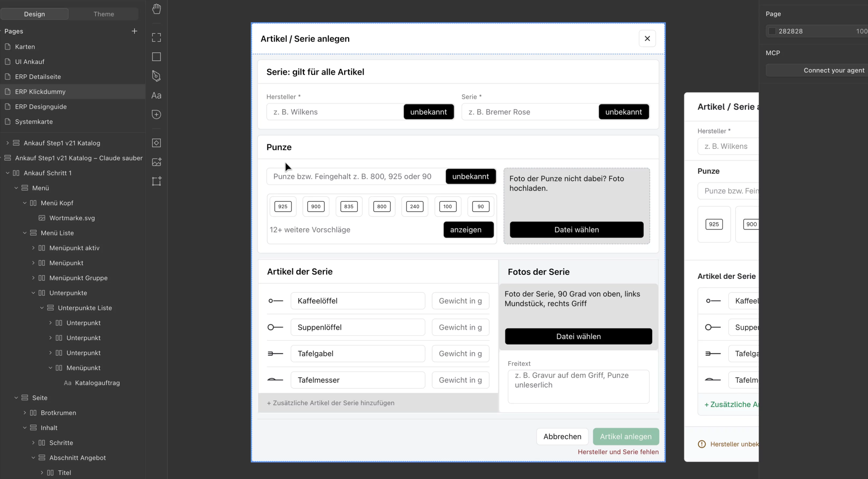Screen dimensions: 868x479
Task: Open the UI Ankauf page
Action: click(30, 62)
